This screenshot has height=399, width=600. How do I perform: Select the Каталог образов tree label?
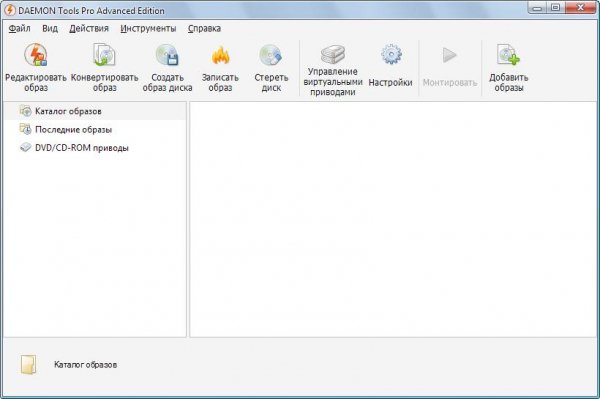point(68,111)
